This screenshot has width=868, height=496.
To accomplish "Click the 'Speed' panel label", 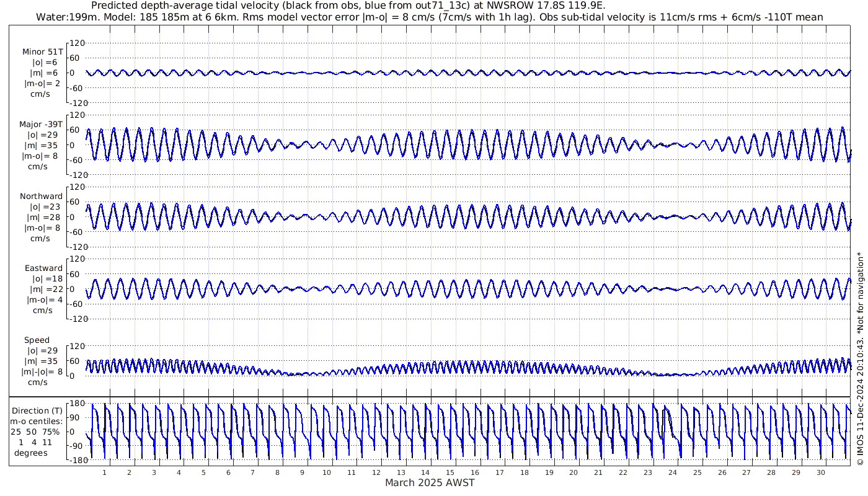I will (x=37, y=340).
